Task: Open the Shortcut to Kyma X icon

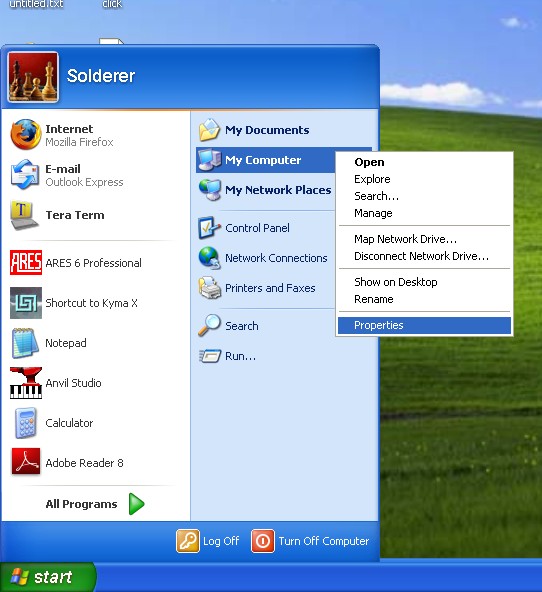Action: coord(26,303)
